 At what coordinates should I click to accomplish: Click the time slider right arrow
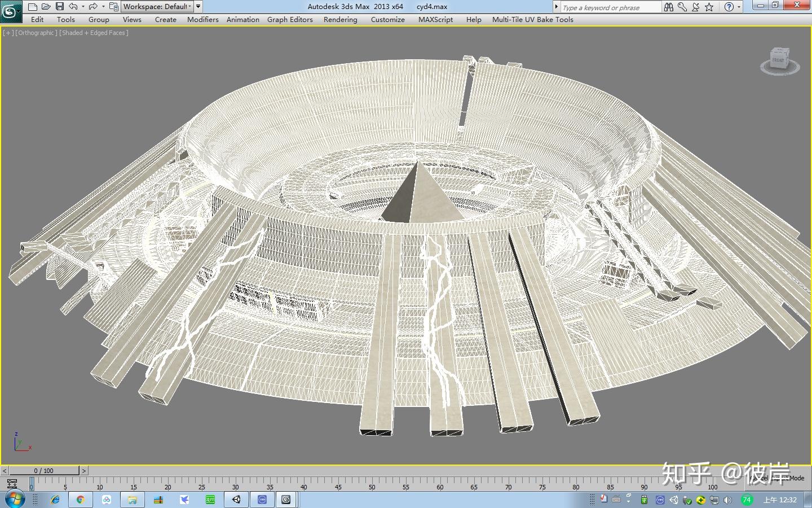point(84,471)
